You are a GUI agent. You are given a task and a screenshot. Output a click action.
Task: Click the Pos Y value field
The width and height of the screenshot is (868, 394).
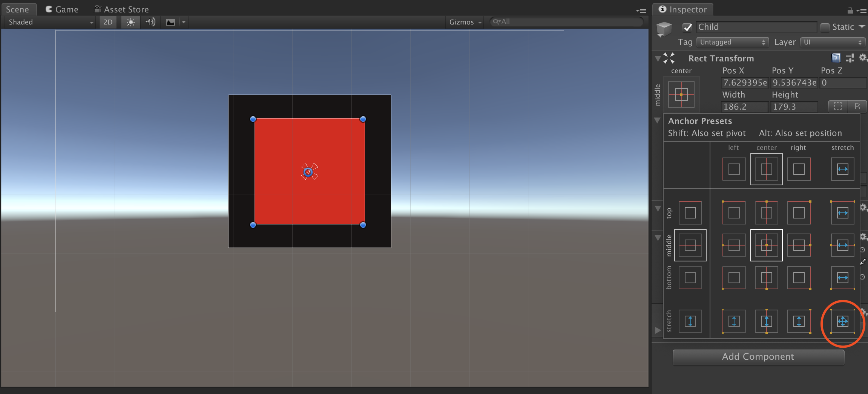[x=794, y=82]
